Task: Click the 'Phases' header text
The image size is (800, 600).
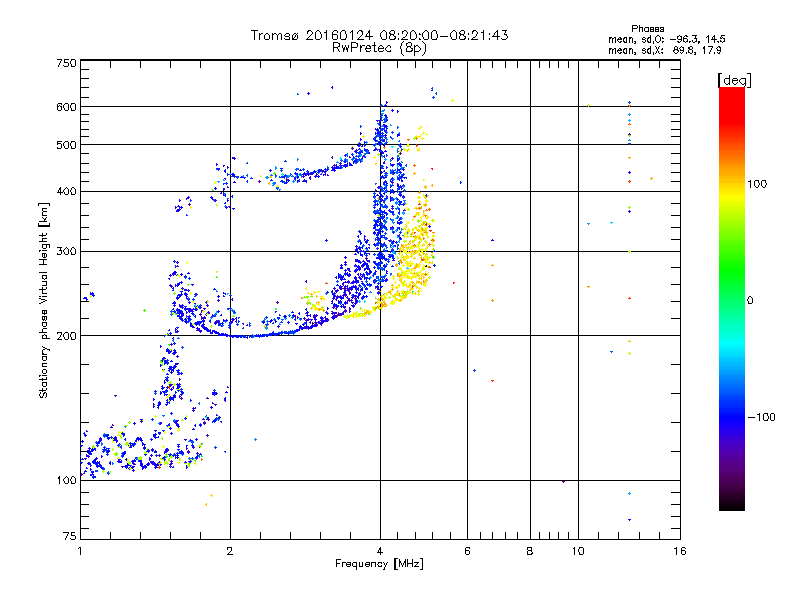Action: tap(647, 29)
